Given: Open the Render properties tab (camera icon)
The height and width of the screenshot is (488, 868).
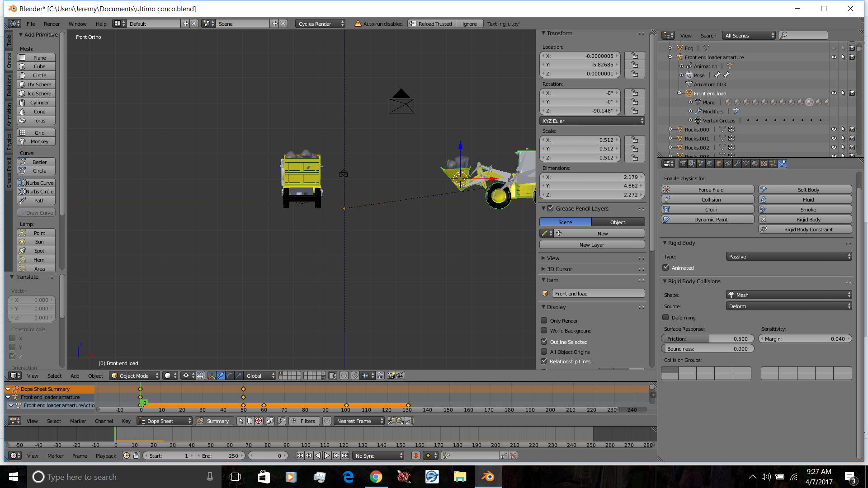Looking at the screenshot, I should [x=683, y=164].
